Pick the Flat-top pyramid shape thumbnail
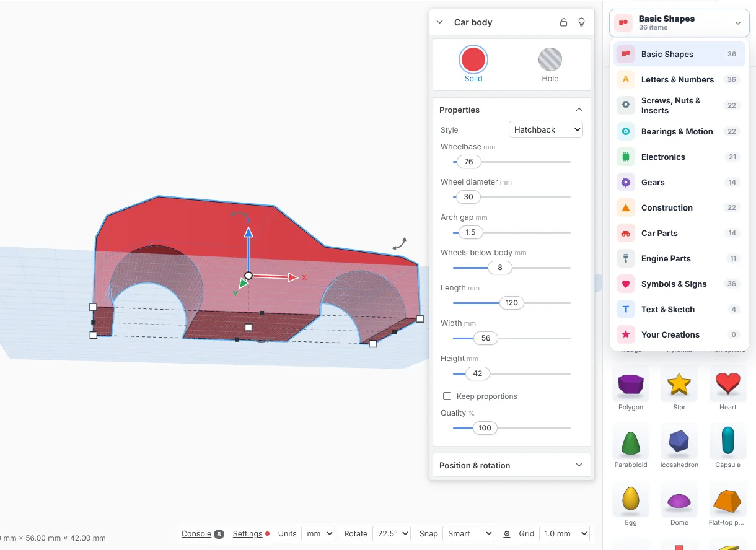 (x=727, y=500)
